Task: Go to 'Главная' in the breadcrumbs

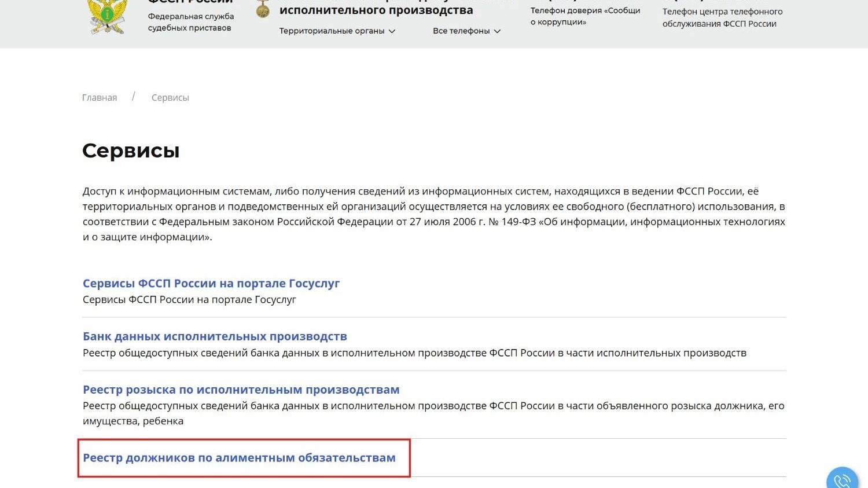Action: click(x=100, y=98)
